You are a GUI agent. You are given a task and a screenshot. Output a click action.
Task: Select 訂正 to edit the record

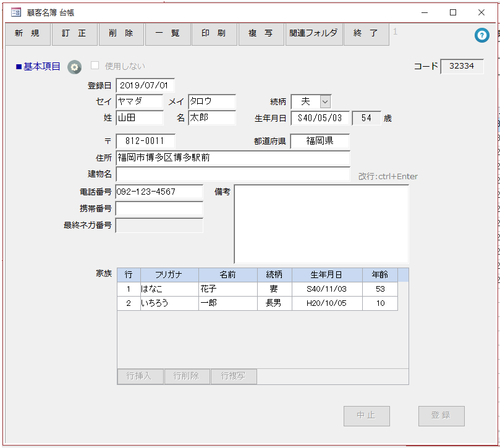coord(74,35)
